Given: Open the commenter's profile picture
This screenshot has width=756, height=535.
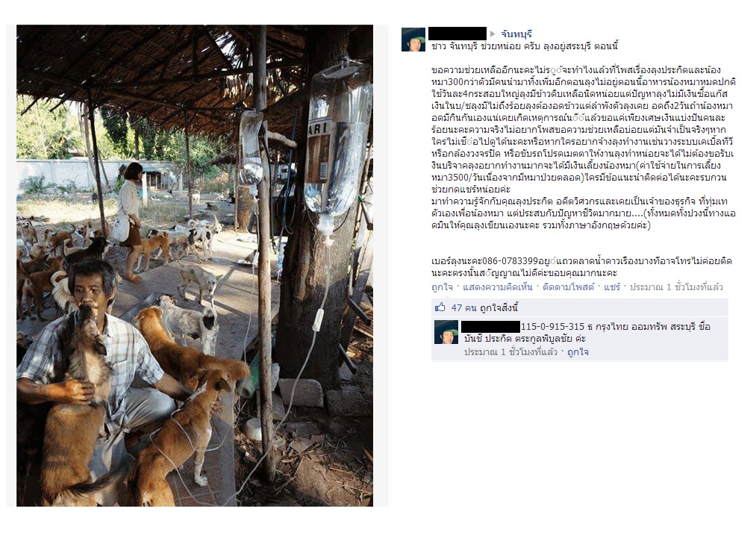Looking at the screenshot, I should pyautogui.click(x=446, y=332).
